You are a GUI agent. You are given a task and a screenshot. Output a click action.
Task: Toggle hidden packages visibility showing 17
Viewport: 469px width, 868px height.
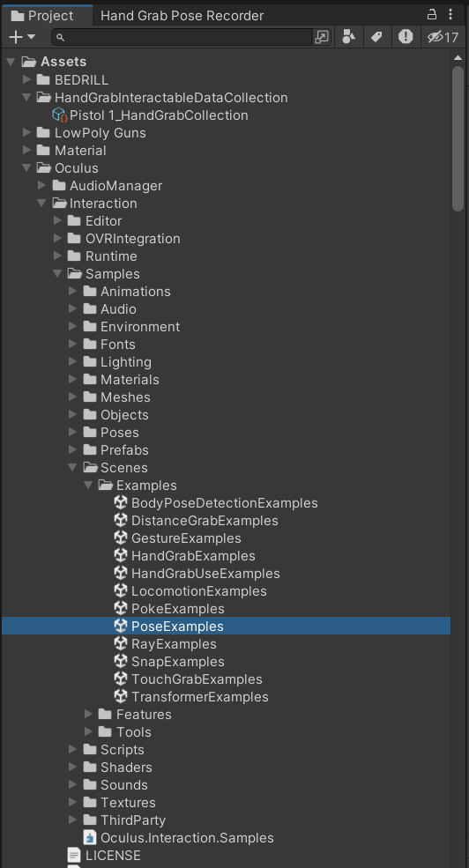pyautogui.click(x=443, y=37)
